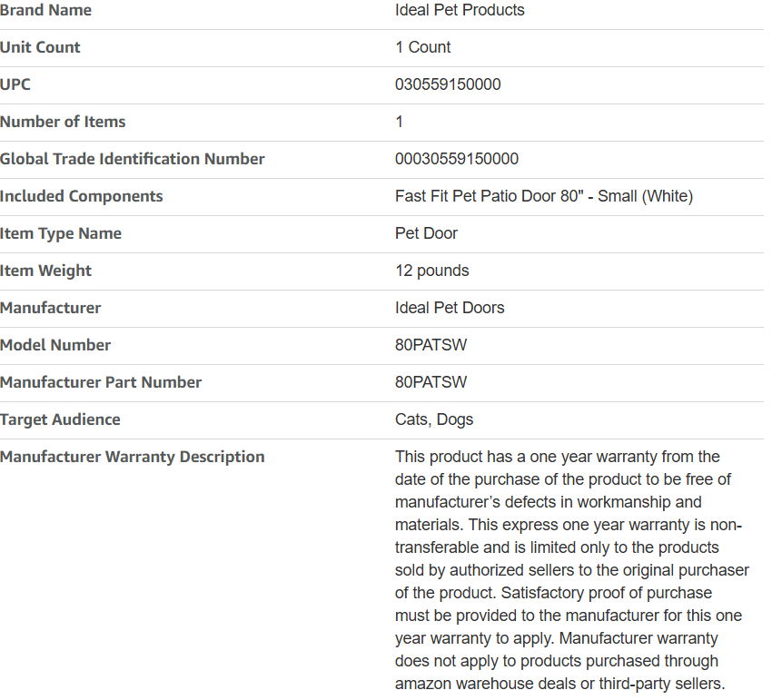Select the GTIN value 00030559150000
The height and width of the screenshot is (700, 772).
coord(457,159)
